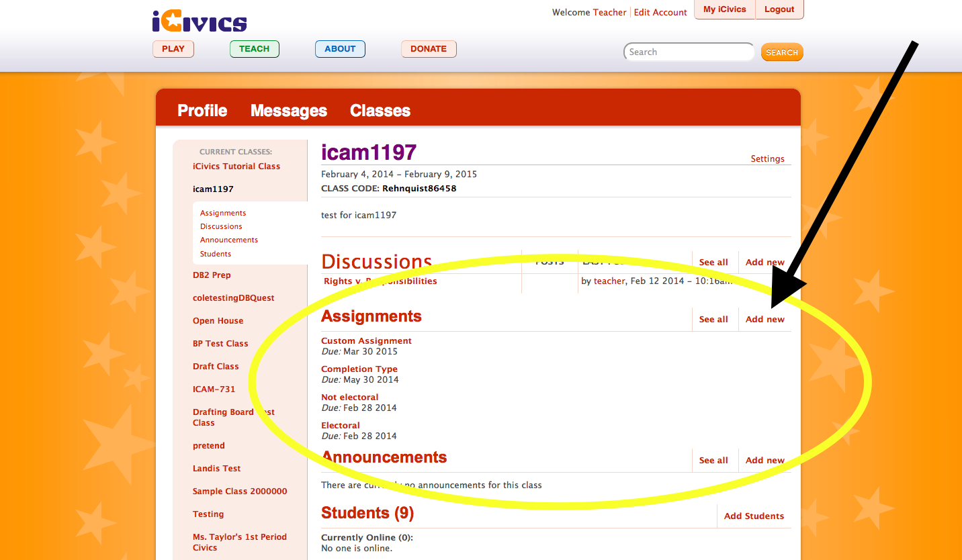
Task: Open the Not electoral assignment
Action: point(349,398)
